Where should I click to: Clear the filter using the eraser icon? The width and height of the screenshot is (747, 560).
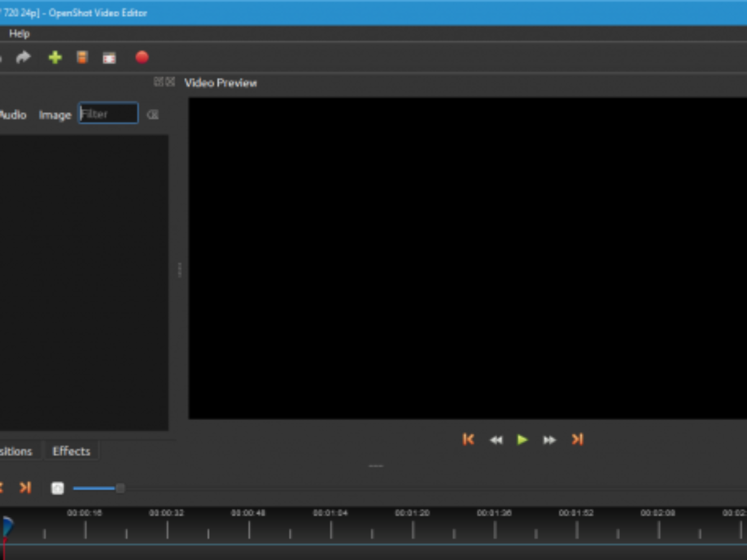(x=153, y=114)
